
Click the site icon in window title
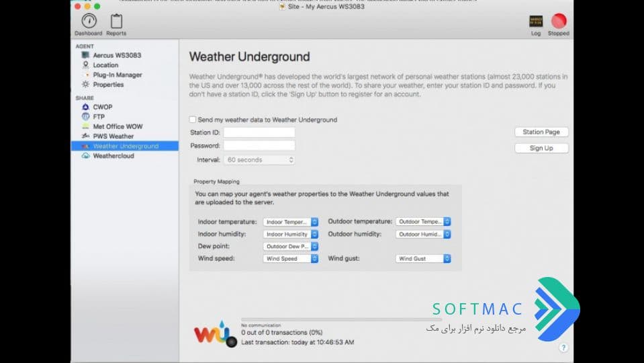(x=282, y=7)
